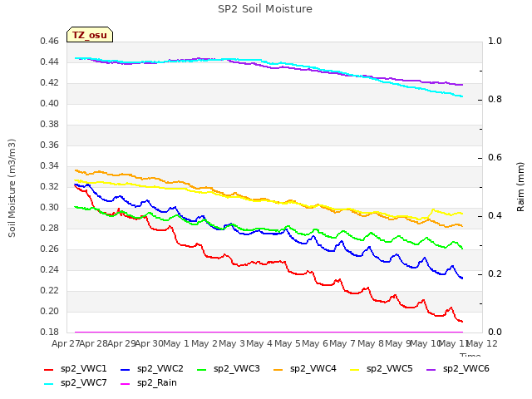Image resolution: width=532 pixels, height=399 pixels.
Task: Click the Apr 27 date tick label
Action: tap(66, 343)
